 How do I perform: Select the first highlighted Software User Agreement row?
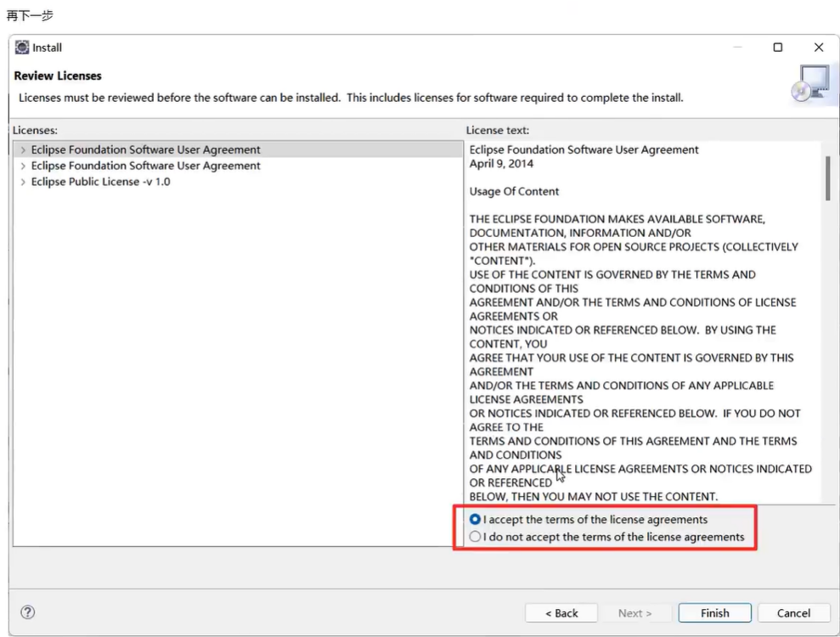tap(239, 149)
